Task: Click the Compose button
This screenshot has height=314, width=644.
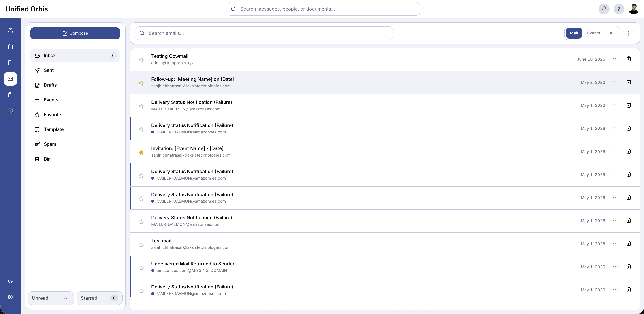Action: [75, 33]
